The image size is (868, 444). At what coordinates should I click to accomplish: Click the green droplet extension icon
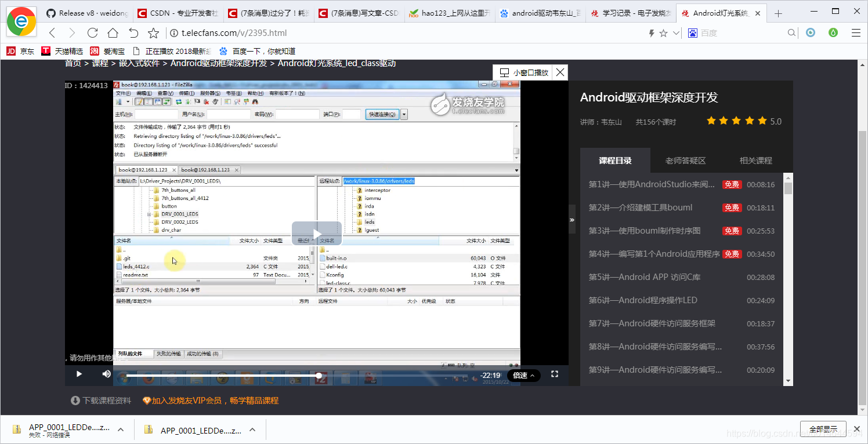pos(833,33)
